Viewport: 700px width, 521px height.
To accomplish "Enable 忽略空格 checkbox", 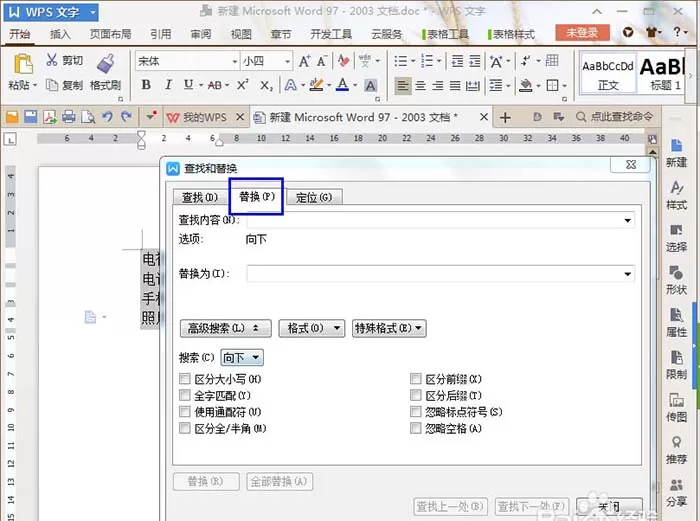I will (x=416, y=428).
